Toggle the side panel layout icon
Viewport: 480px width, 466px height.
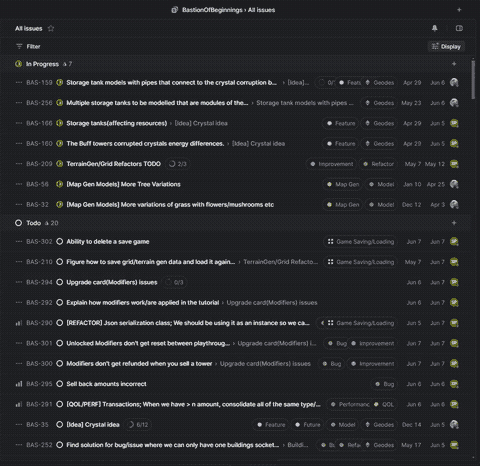[459, 28]
